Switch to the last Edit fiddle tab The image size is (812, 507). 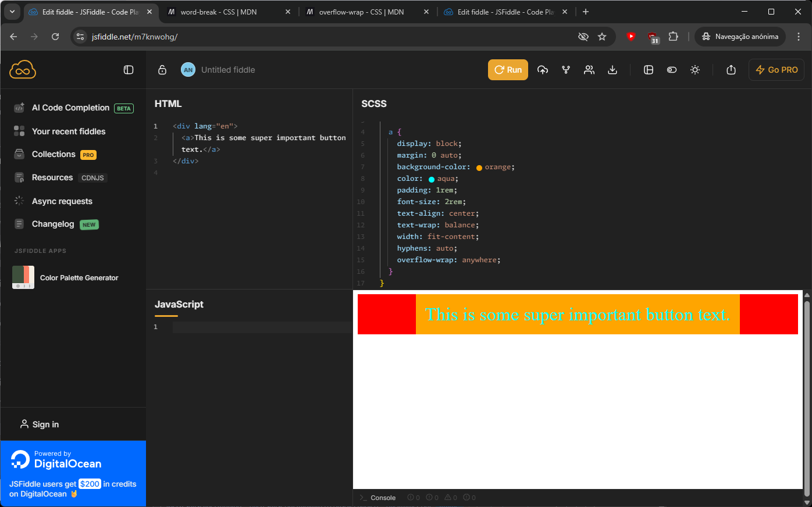point(499,12)
